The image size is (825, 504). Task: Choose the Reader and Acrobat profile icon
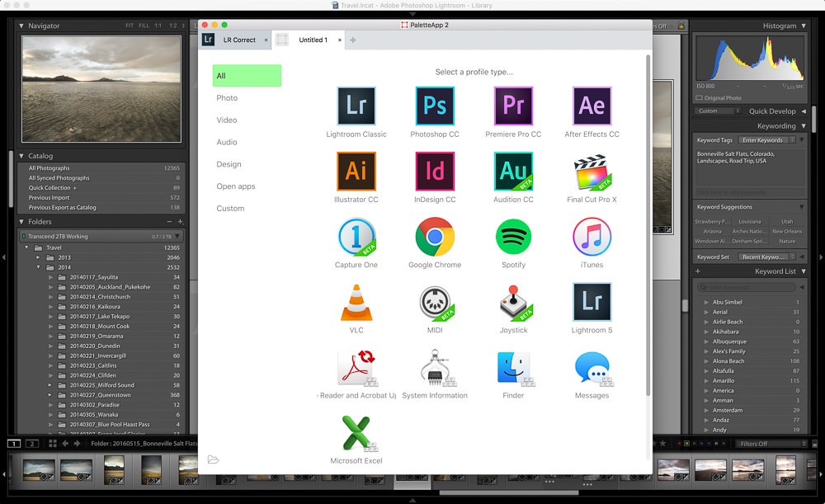pyautogui.click(x=357, y=368)
